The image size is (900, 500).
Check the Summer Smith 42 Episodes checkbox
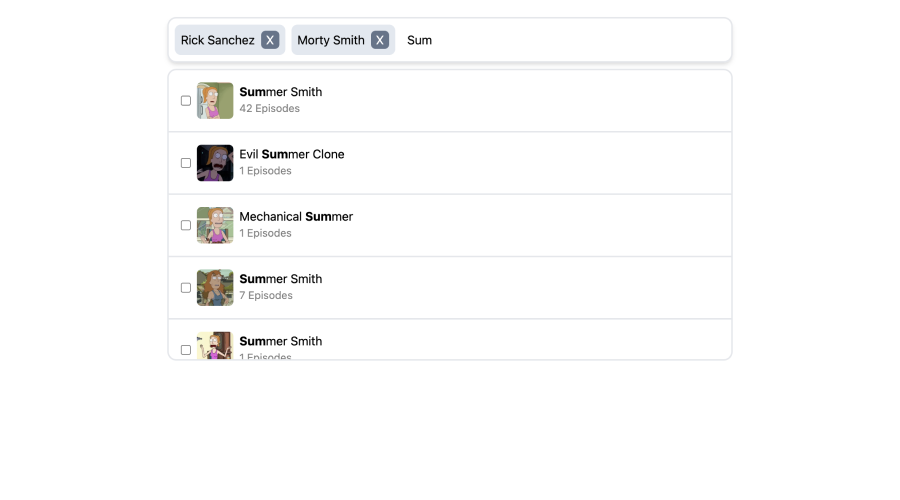click(x=186, y=101)
